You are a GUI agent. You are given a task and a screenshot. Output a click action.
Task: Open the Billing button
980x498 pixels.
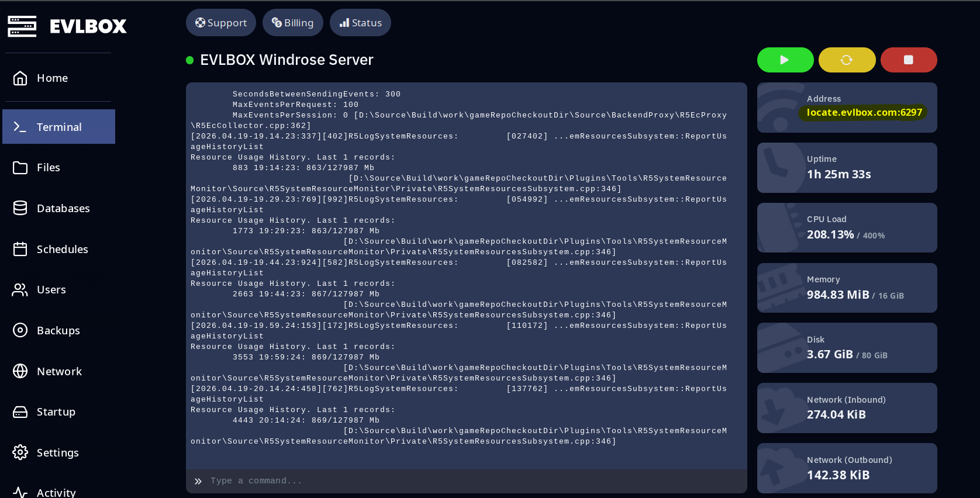[x=293, y=23]
